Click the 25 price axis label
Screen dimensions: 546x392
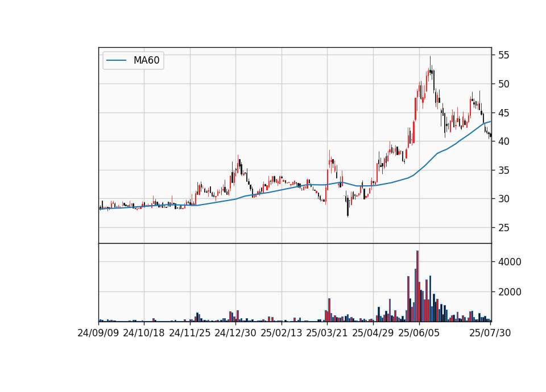click(x=503, y=228)
